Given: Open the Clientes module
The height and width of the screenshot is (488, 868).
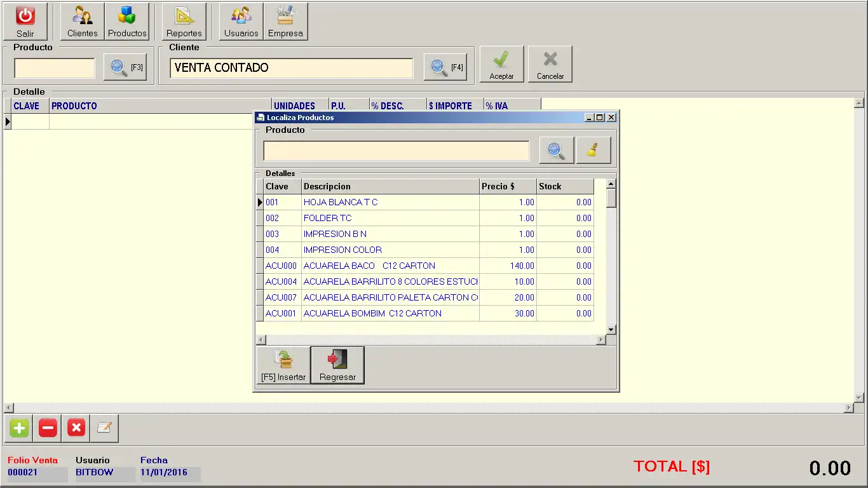Looking at the screenshot, I should point(83,22).
